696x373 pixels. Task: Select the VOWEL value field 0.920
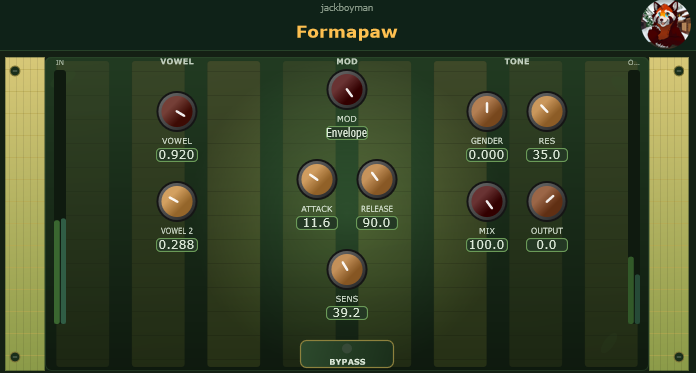coord(177,155)
